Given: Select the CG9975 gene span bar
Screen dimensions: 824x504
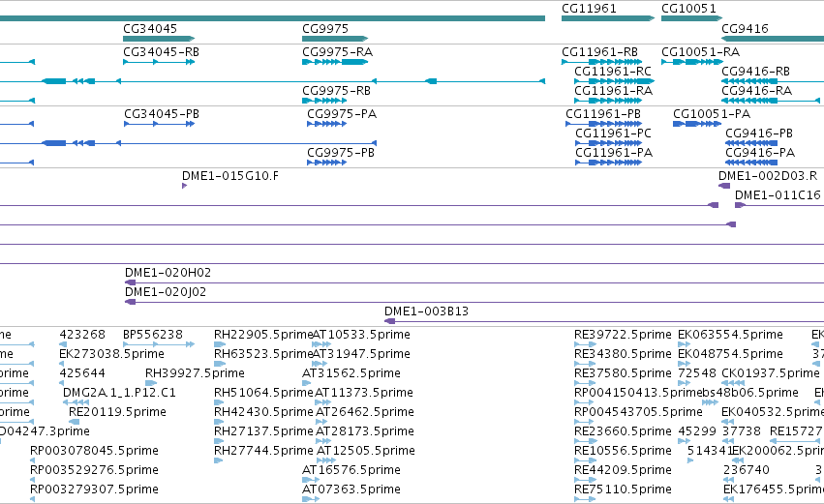Looking at the screenshot, I should pos(335,39).
